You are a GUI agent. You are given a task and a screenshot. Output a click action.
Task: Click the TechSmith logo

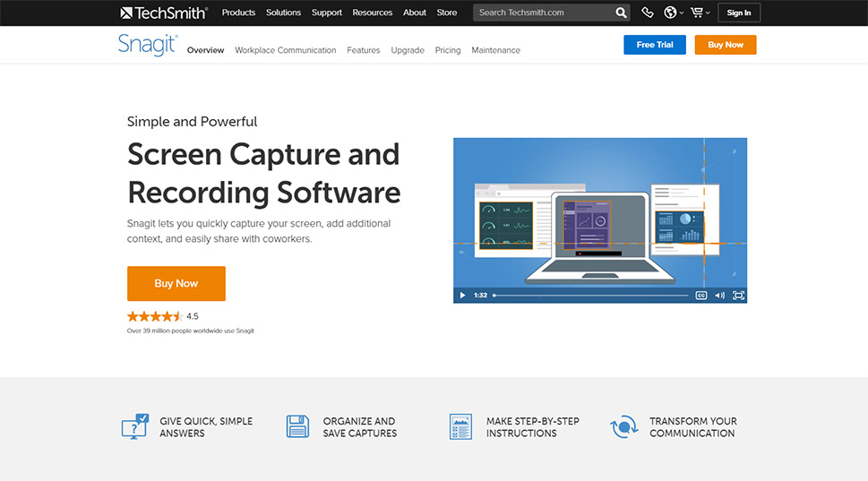point(164,13)
